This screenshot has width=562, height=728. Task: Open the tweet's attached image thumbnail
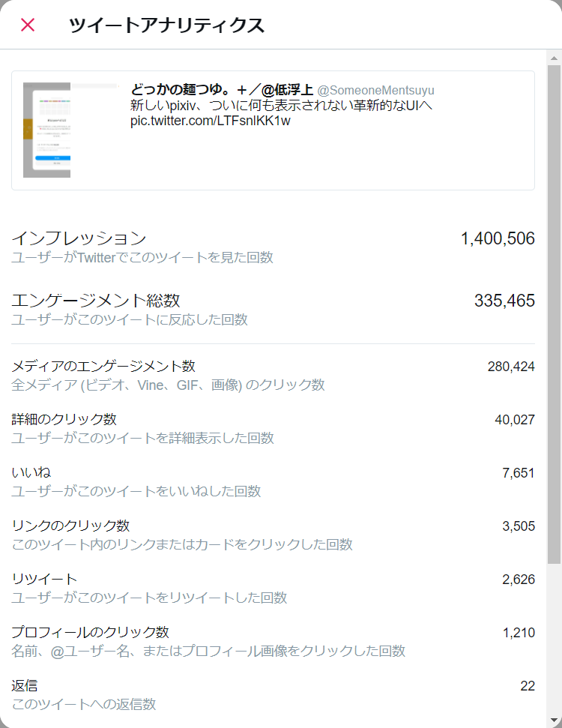(x=47, y=130)
